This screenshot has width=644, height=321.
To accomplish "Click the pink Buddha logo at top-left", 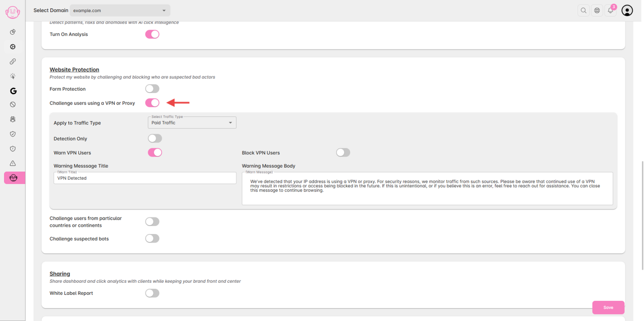I will point(12,12).
